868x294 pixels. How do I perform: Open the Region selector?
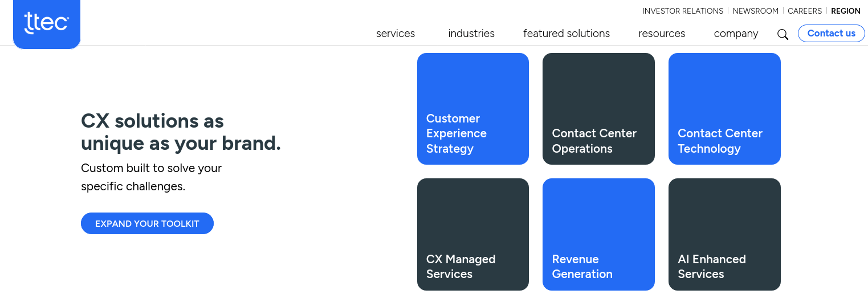point(845,11)
